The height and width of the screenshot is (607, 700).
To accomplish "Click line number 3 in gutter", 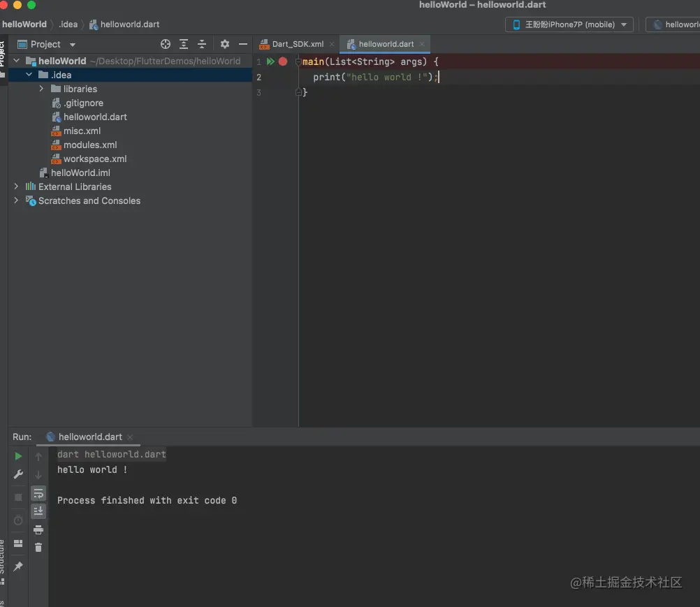I will click(258, 92).
